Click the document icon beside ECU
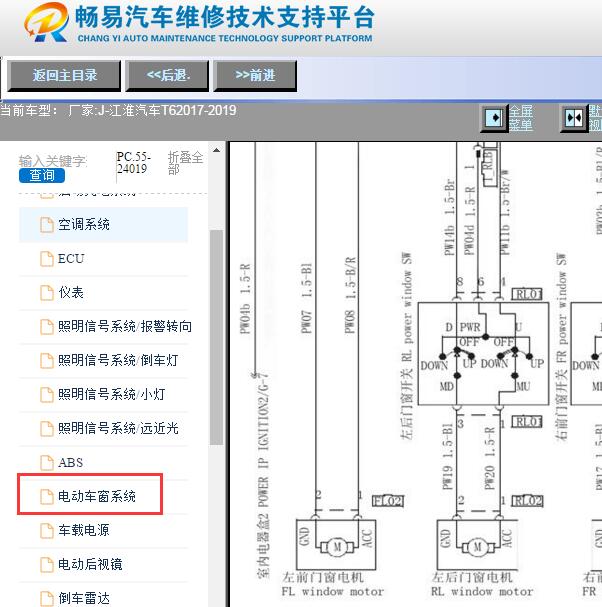Screen dimensions: 602x607 pyautogui.click(x=47, y=259)
